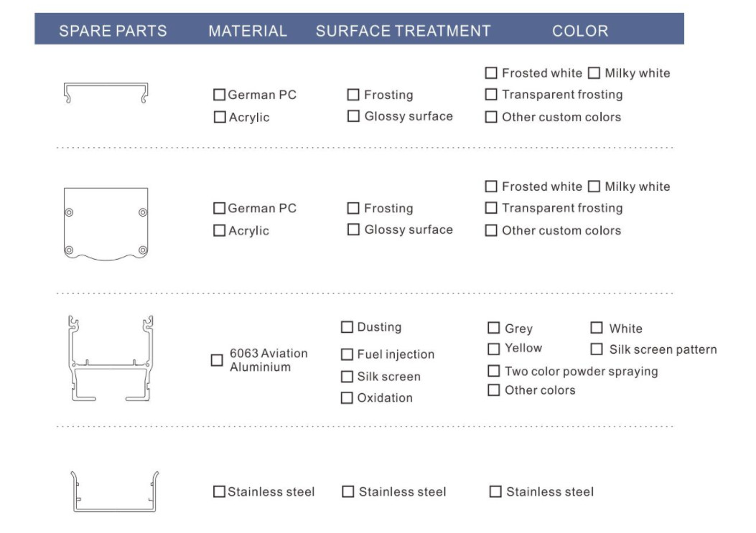
Task: Click the aluminium channel profile drawing
Action: point(111,359)
